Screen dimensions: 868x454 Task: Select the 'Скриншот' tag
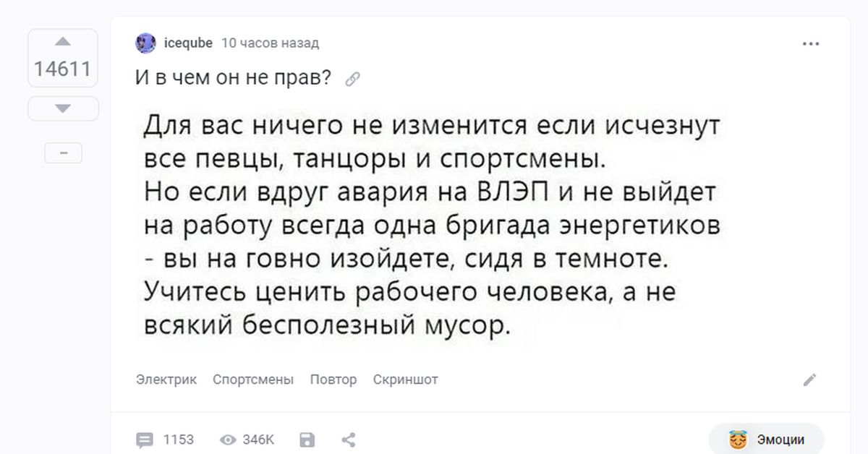[x=405, y=380]
